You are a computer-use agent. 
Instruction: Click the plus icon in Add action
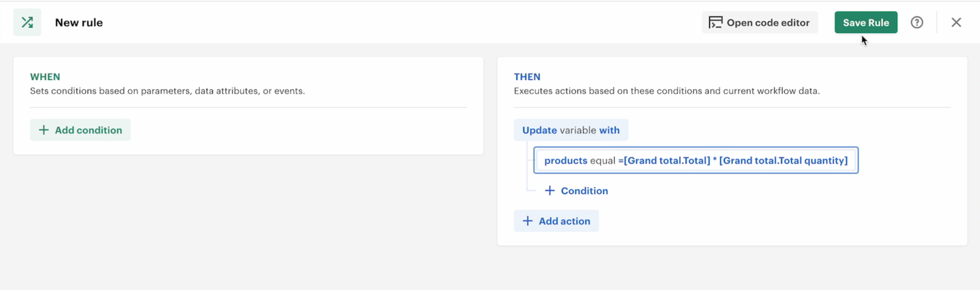tap(528, 222)
